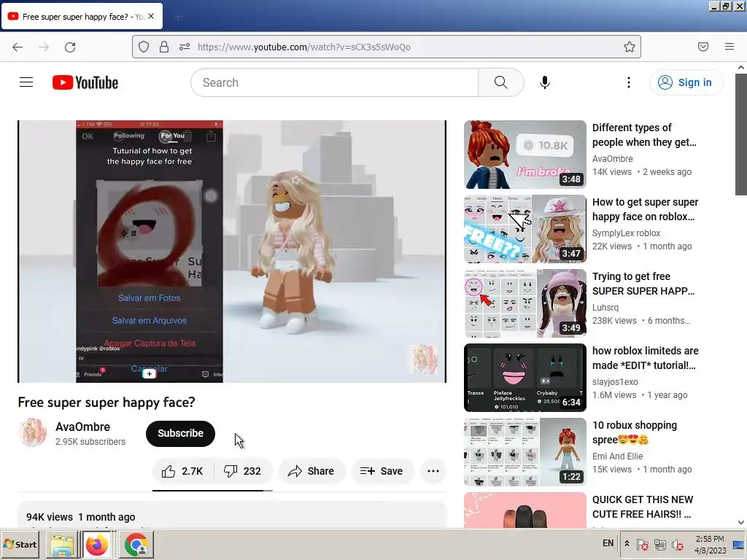
Task: Close the current browser tab
Action: click(151, 16)
